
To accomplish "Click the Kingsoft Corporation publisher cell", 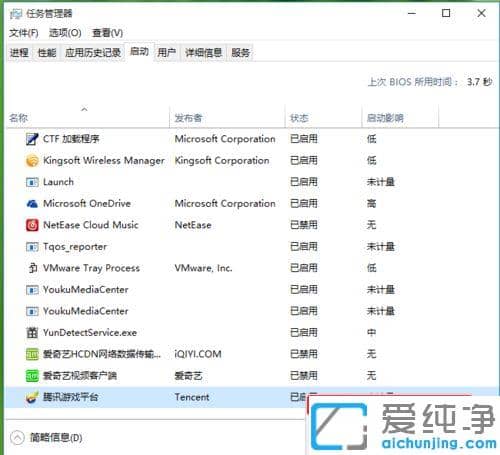I will pyautogui.click(x=222, y=161).
